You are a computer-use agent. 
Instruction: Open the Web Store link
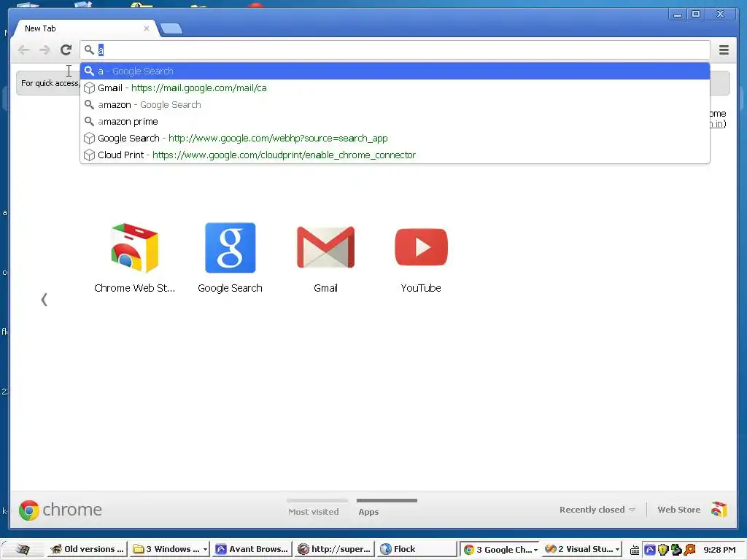click(x=679, y=510)
